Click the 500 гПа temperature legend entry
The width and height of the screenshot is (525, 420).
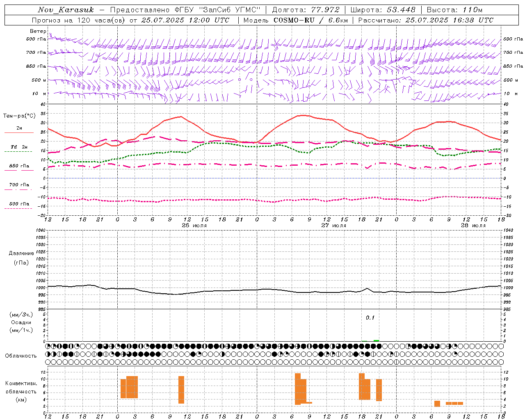19,204
